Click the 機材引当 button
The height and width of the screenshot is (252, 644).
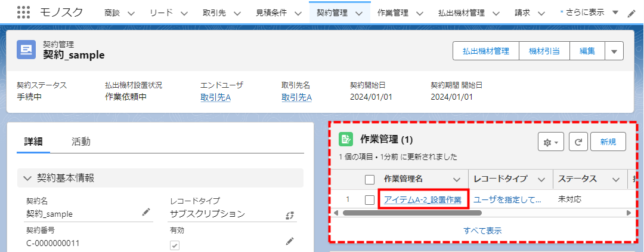544,51
